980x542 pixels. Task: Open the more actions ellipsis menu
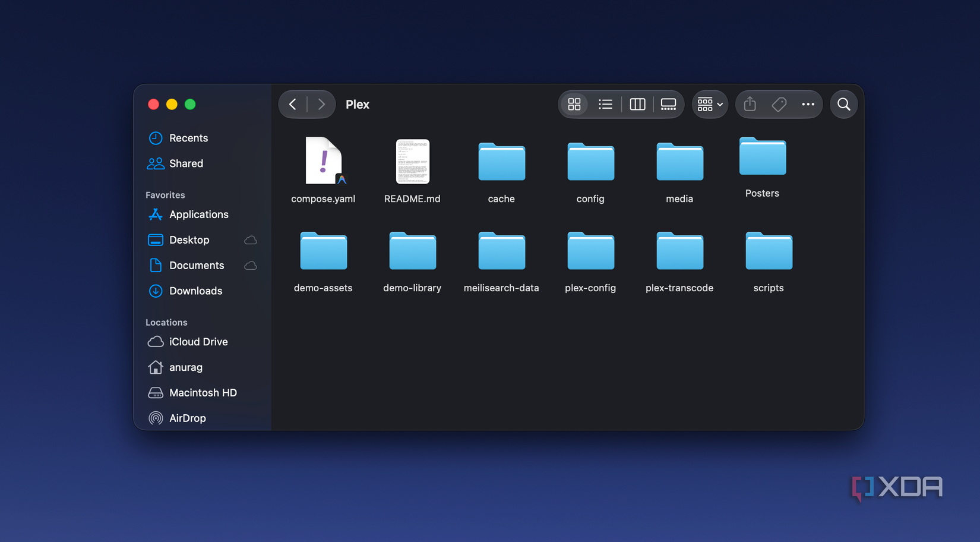pos(808,105)
